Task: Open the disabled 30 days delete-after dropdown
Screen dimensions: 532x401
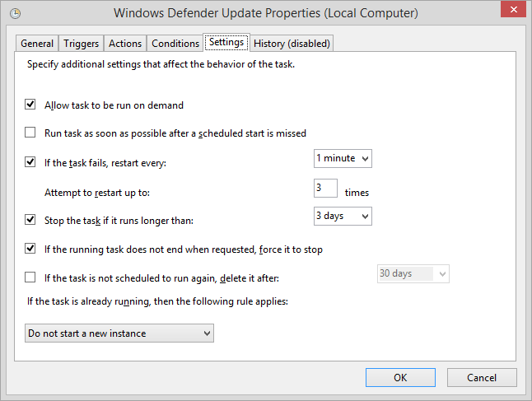Action: coord(413,273)
